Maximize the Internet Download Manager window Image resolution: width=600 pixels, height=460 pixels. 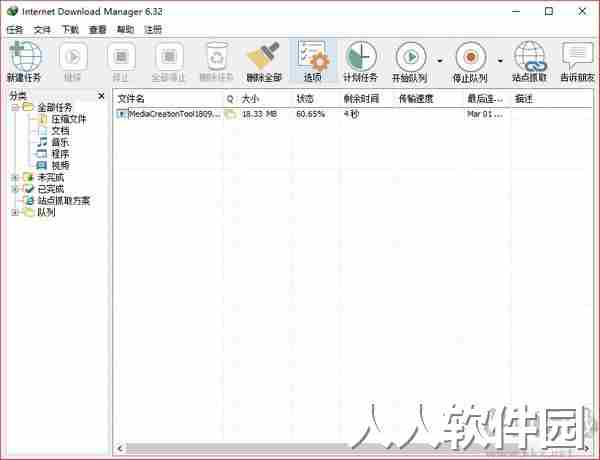click(x=549, y=11)
